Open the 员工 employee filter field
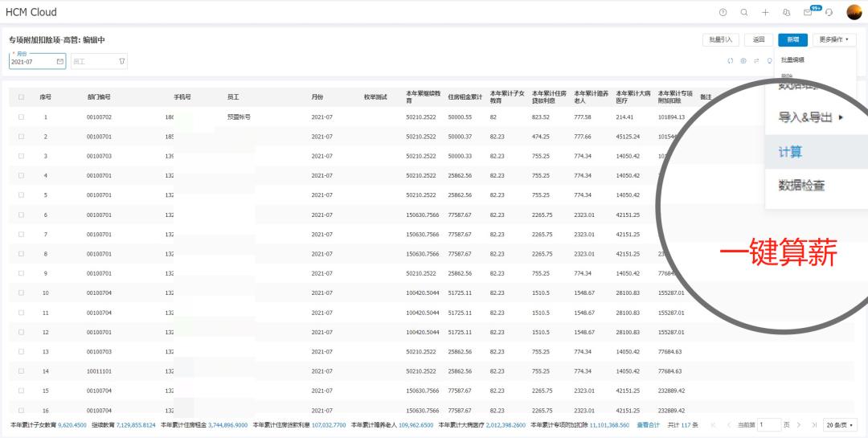Viewport: 868px width, 438px height. coord(99,61)
